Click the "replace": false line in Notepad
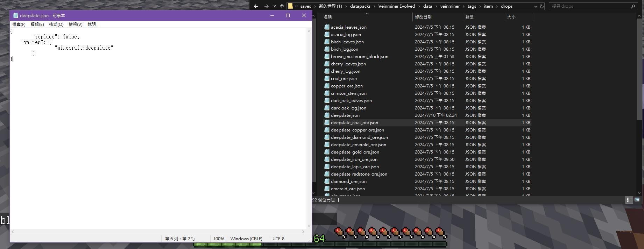Image resolution: width=644 pixels, height=249 pixels. coord(56,37)
